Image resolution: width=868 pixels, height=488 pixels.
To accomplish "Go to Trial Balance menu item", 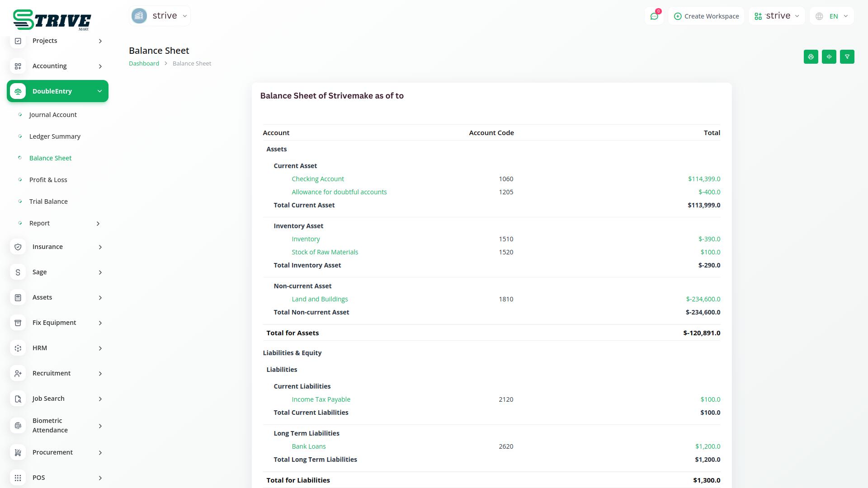I will click(48, 202).
